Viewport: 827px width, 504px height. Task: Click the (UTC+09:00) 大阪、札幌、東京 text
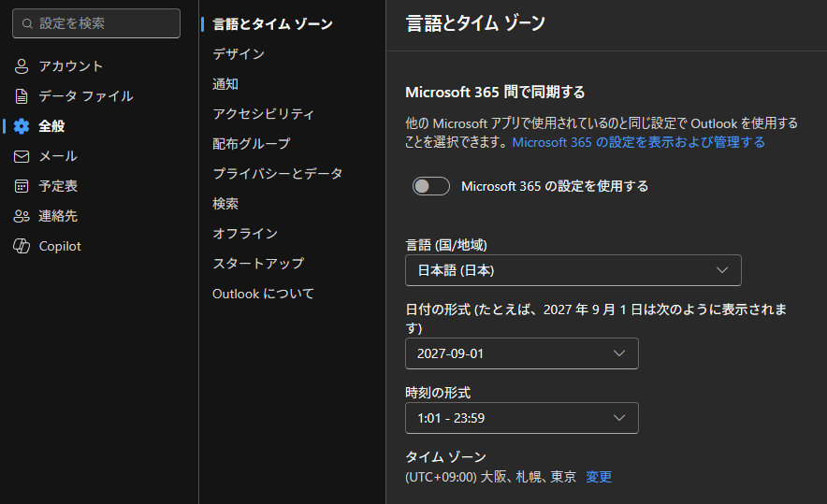click(490, 477)
